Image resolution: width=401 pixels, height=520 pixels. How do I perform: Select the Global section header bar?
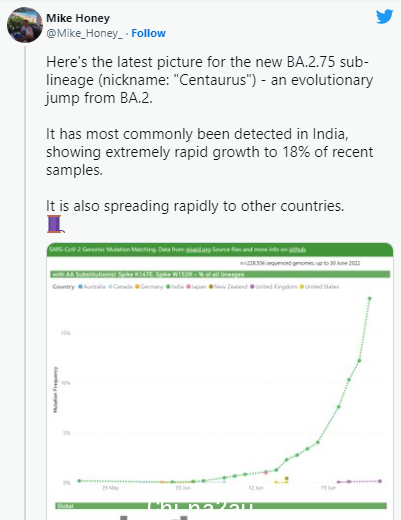tap(221, 506)
